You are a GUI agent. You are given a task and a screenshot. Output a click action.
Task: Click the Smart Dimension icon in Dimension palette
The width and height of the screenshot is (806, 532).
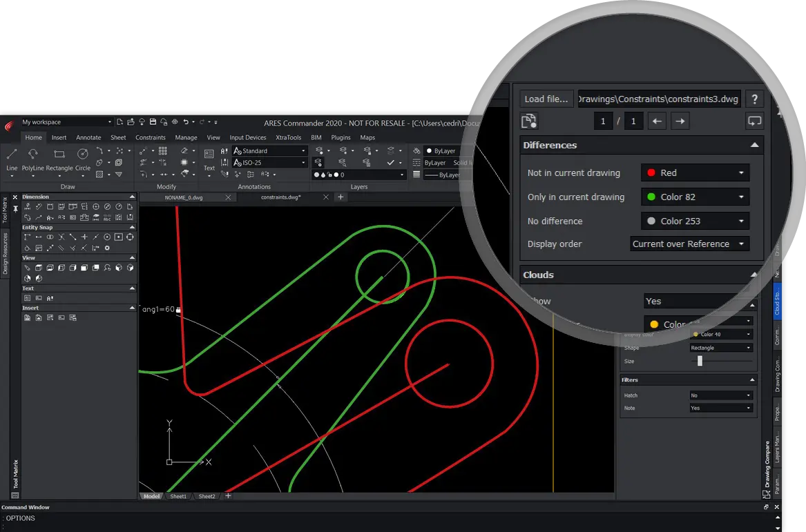pyautogui.click(x=27, y=206)
